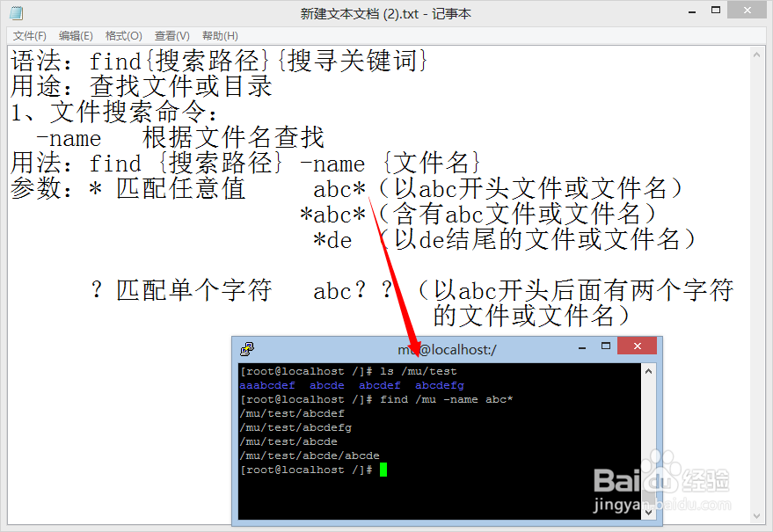The height and width of the screenshot is (532, 773).
Task: Open the 查看(V) menu
Action: [171, 36]
